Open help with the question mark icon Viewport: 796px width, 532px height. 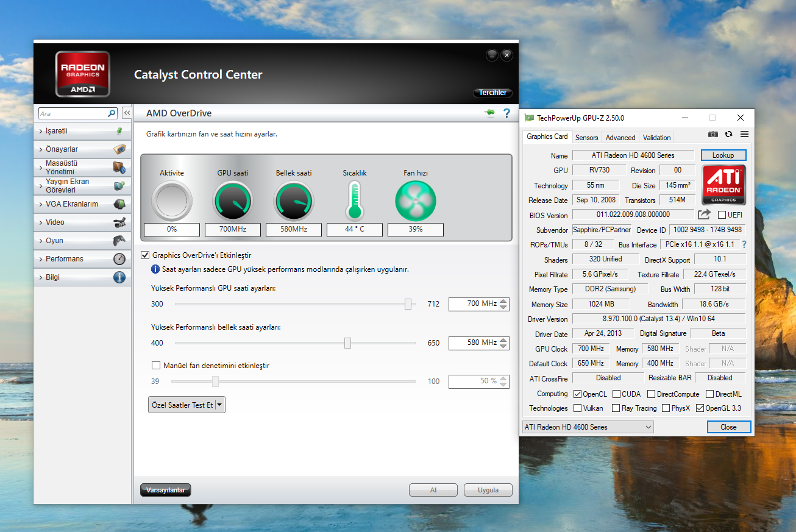click(506, 113)
